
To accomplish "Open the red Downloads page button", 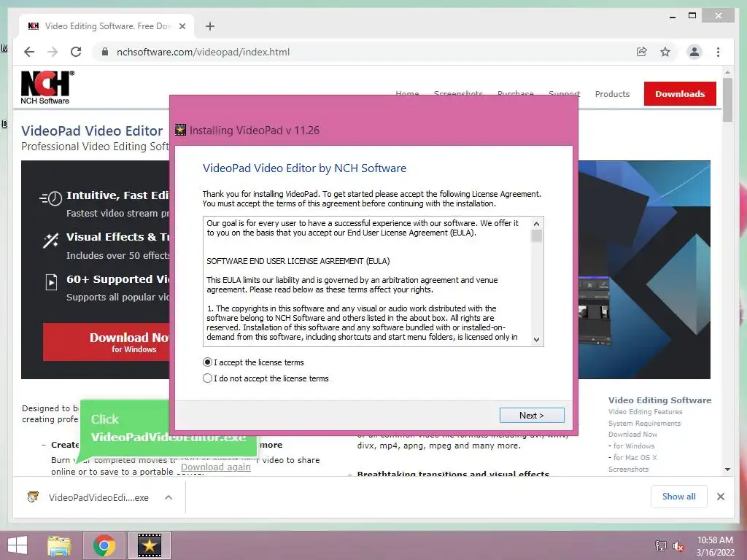I will tap(680, 94).
